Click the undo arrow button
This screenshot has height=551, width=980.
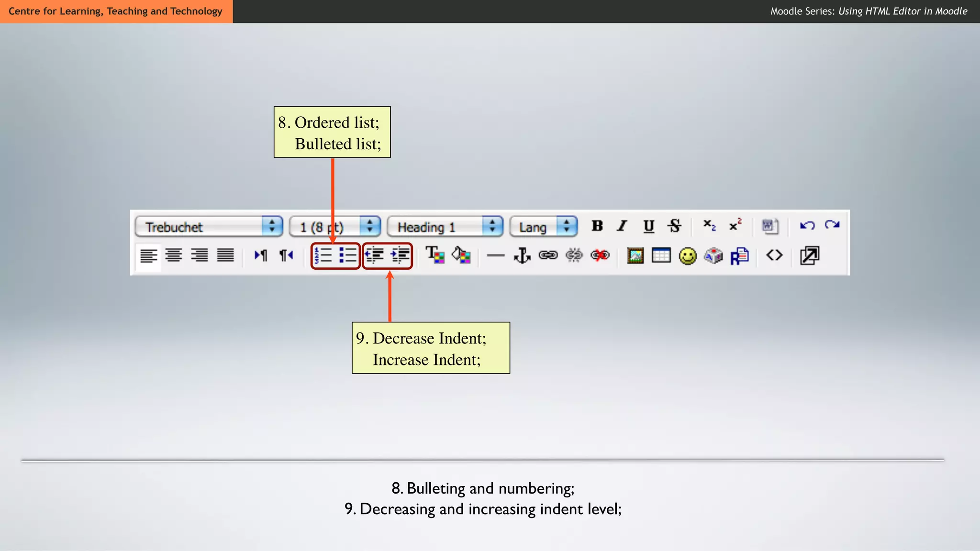tap(807, 225)
